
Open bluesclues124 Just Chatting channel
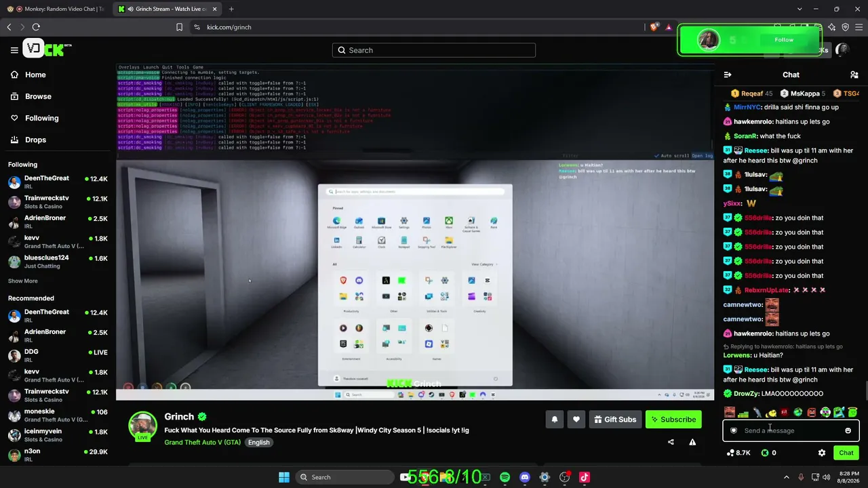point(58,262)
